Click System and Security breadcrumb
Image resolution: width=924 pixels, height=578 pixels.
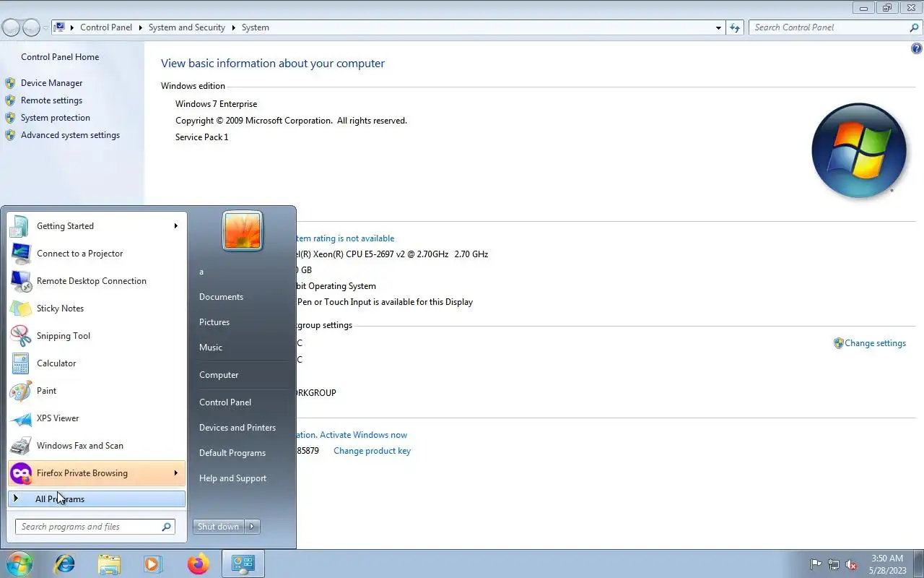pos(187,27)
